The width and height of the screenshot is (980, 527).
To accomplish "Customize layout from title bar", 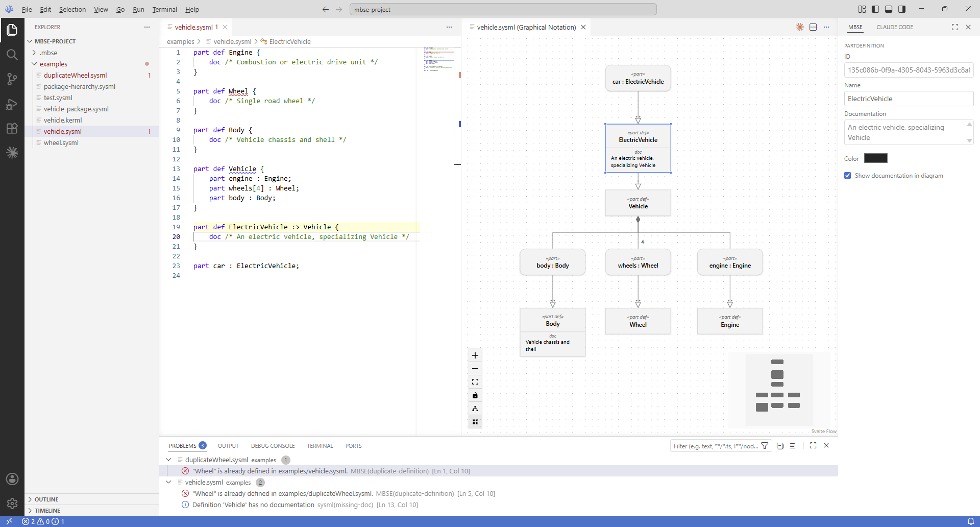I will click(862, 9).
